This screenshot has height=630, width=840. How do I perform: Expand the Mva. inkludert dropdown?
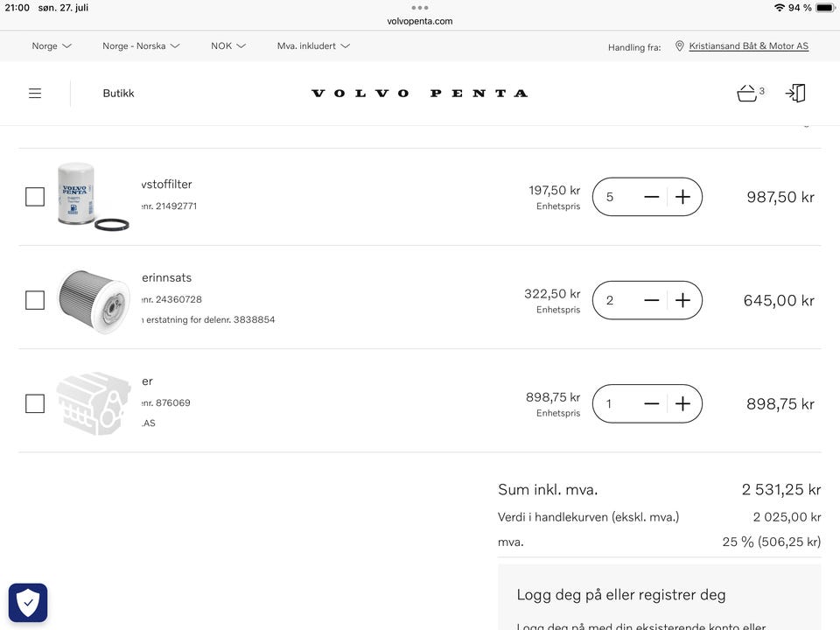(x=313, y=45)
